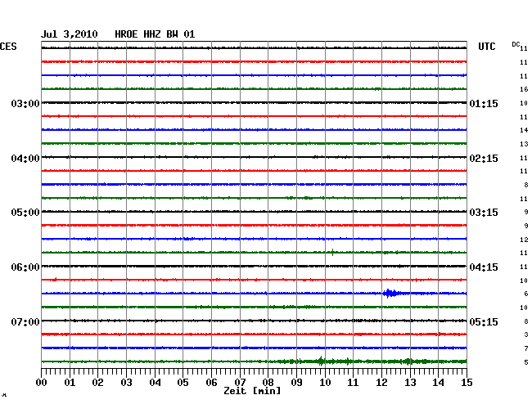Viewport: 532px width, 404px height.
Task: Select the station title HROE HHZ BW 01
Action: 155,34
